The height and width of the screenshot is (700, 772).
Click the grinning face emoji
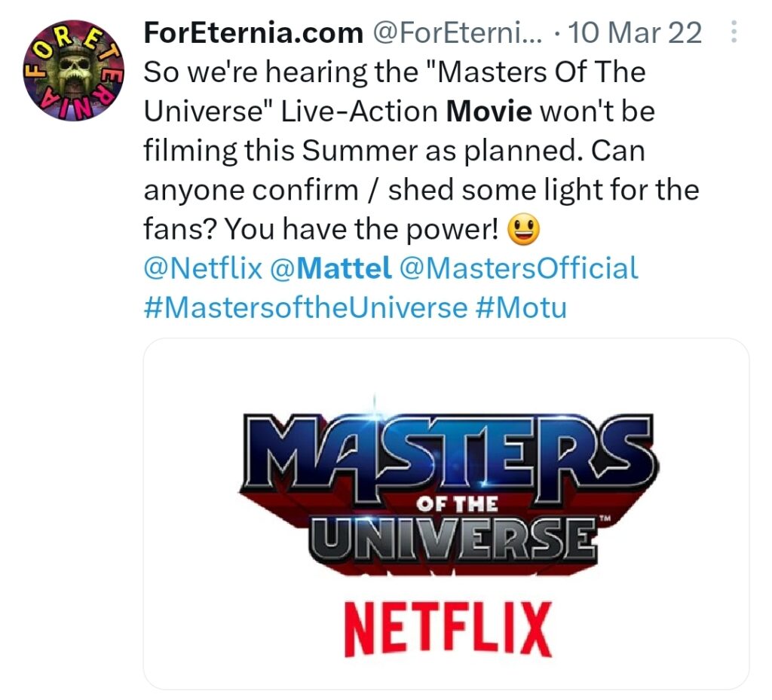pyautogui.click(x=524, y=229)
